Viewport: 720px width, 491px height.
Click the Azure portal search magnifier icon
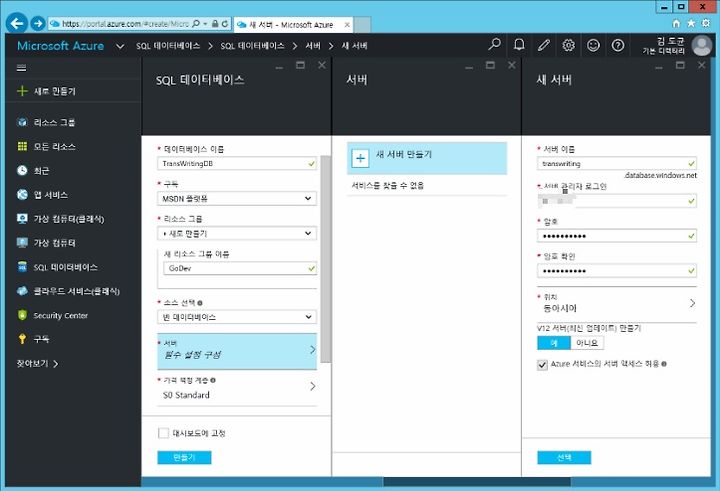coord(494,45)
